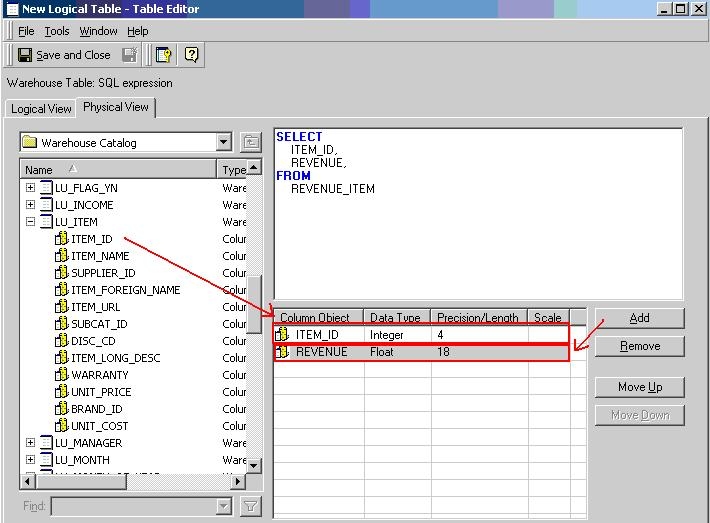
Task: Click the Add button
Action: tap(639, 318)
